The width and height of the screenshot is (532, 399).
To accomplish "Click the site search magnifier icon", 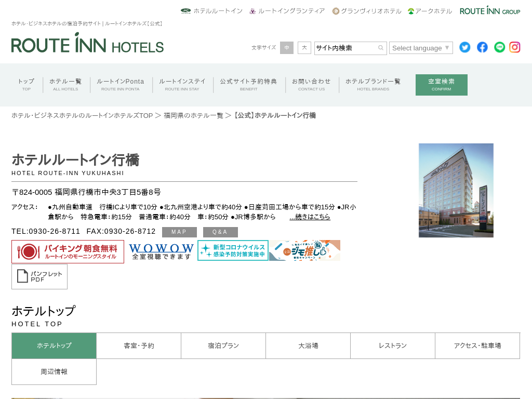I will coord(381,48).
